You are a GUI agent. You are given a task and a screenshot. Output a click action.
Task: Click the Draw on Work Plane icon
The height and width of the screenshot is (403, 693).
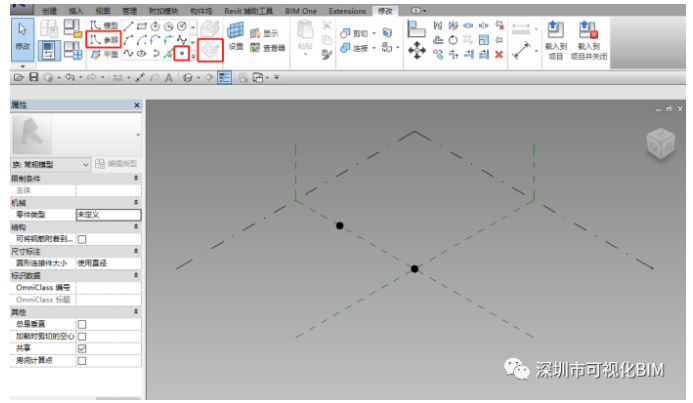pos(210,50)
